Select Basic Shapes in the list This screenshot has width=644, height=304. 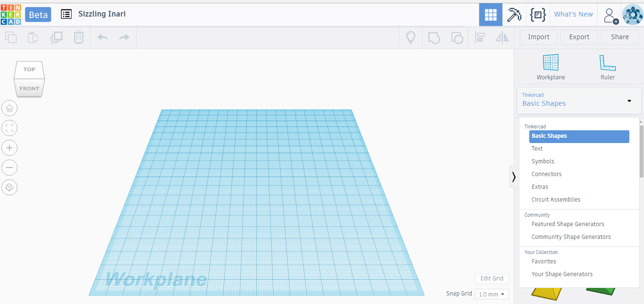pyautogui.click(x=579, y=136)
